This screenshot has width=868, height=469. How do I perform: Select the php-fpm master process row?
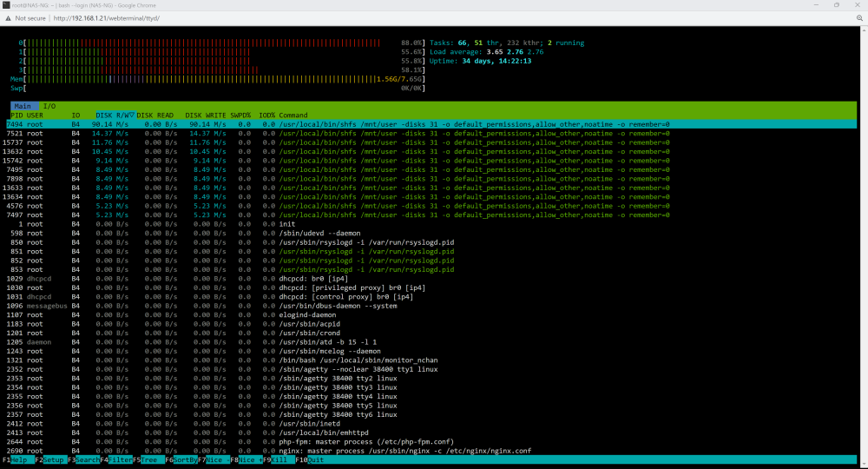[x=431, y=442]
